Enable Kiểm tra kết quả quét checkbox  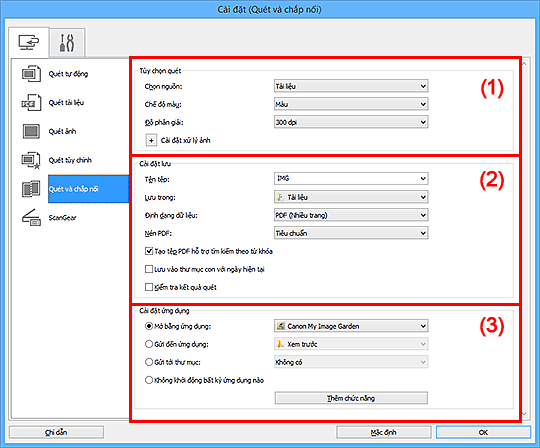(149, 287)
